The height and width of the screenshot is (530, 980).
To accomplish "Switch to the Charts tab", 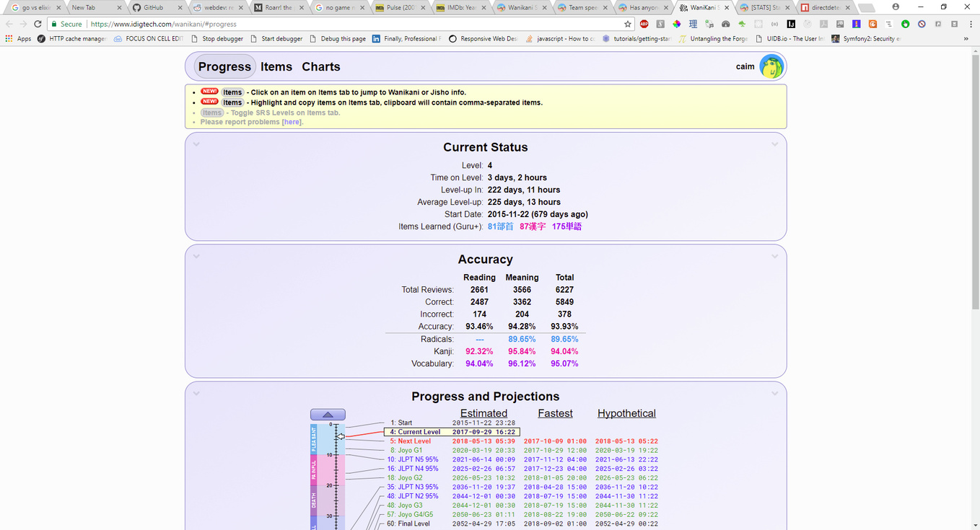I will click(x=321, y=67).
